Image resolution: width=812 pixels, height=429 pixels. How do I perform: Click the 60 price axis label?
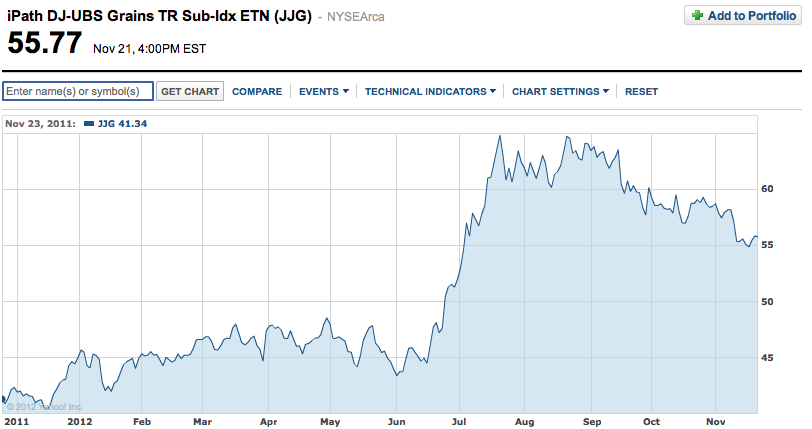pyautogui.click(x=767, y=189)
